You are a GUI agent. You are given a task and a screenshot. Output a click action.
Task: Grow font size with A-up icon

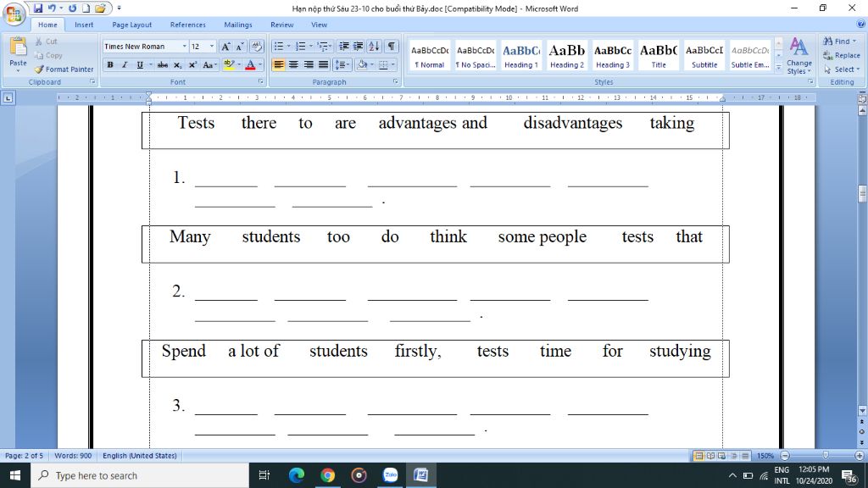225,47
